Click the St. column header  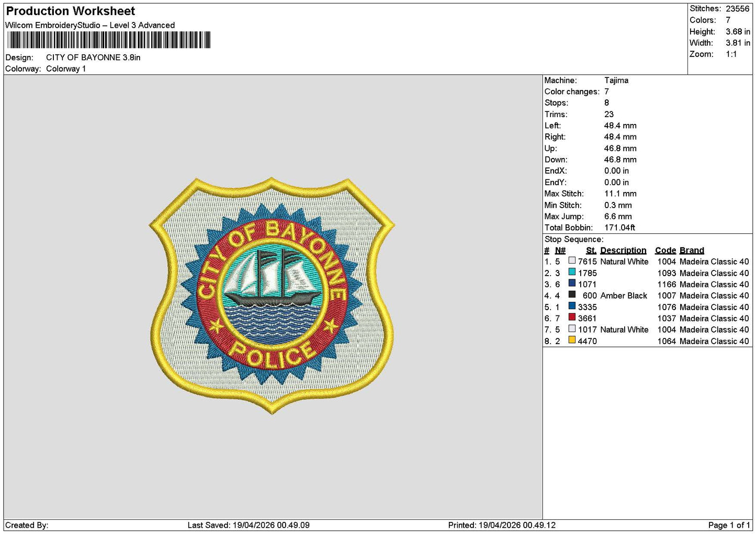click(591, 251)
